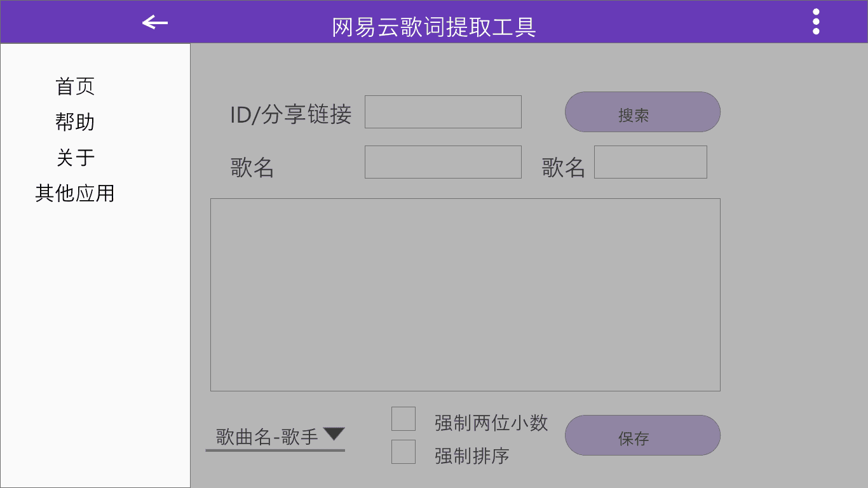868x488 pixels.
Task: Click the 强制两位小数 text label
Action: (491, 423)
